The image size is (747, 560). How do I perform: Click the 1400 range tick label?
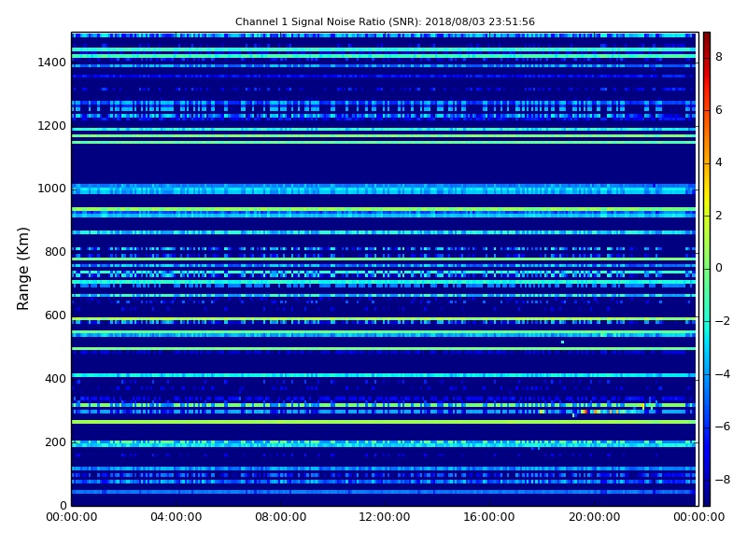pyautogui.click(x=52, y=63)
